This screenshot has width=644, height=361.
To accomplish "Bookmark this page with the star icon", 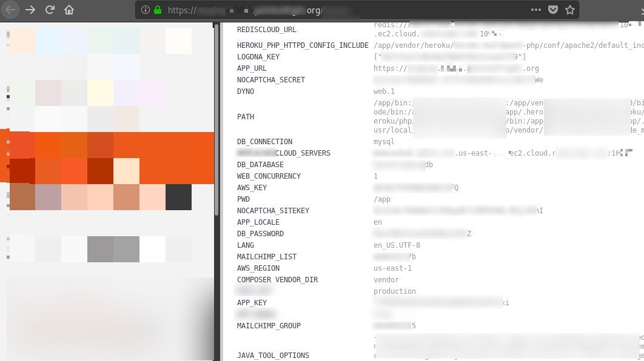I will [x=570, y=10].
